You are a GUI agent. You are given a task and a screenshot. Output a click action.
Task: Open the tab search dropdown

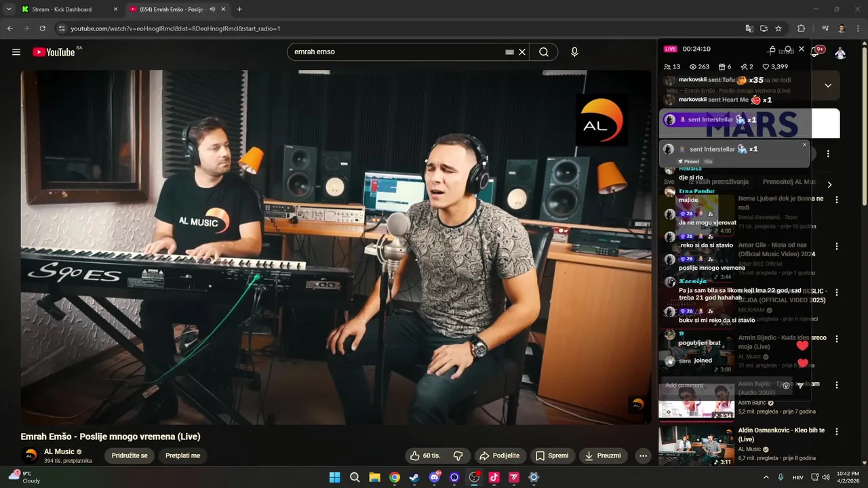click(x=9, y=9)
